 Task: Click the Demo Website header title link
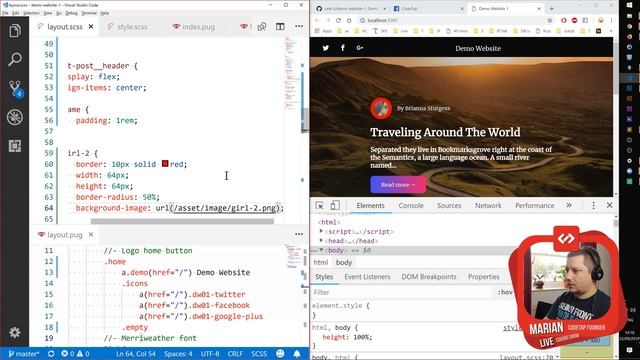coord(478,48)
